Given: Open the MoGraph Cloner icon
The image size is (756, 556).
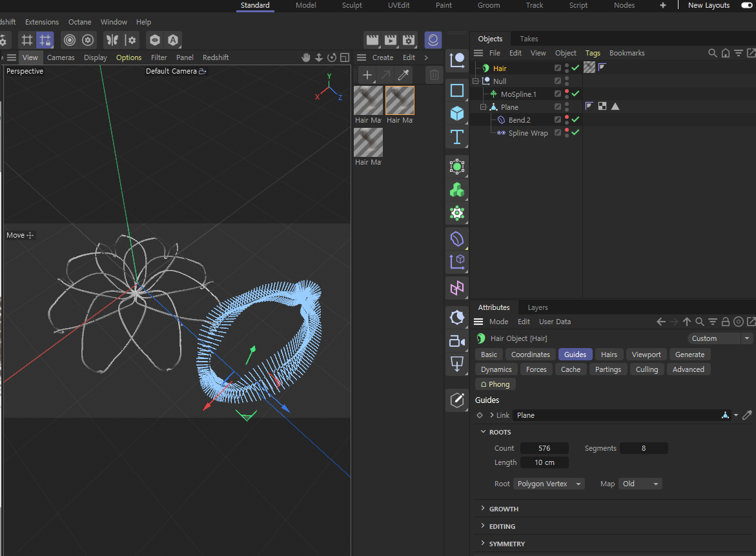Looking at the screenshot, I should (x=457, y=190).
